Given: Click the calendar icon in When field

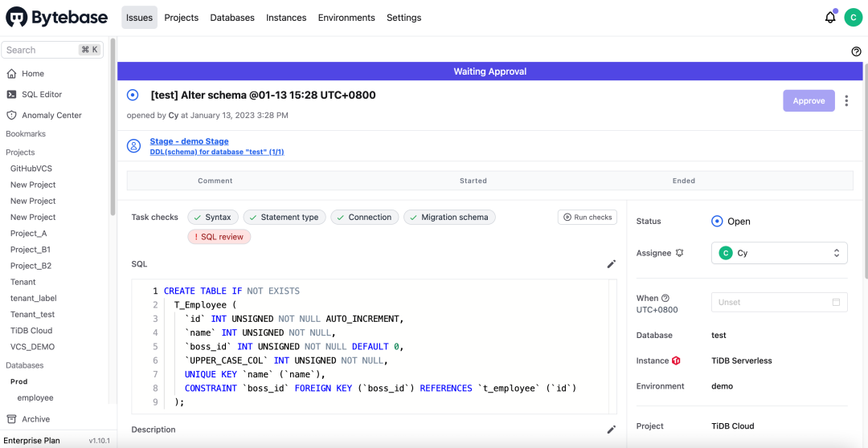Looking at the screenshot, I should (836, 302).
